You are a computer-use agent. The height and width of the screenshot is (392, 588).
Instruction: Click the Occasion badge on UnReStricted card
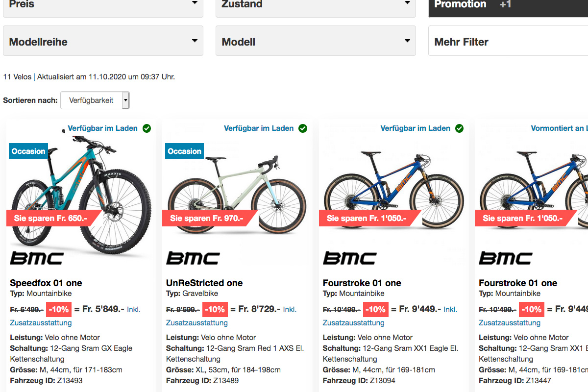coord(185,151)
